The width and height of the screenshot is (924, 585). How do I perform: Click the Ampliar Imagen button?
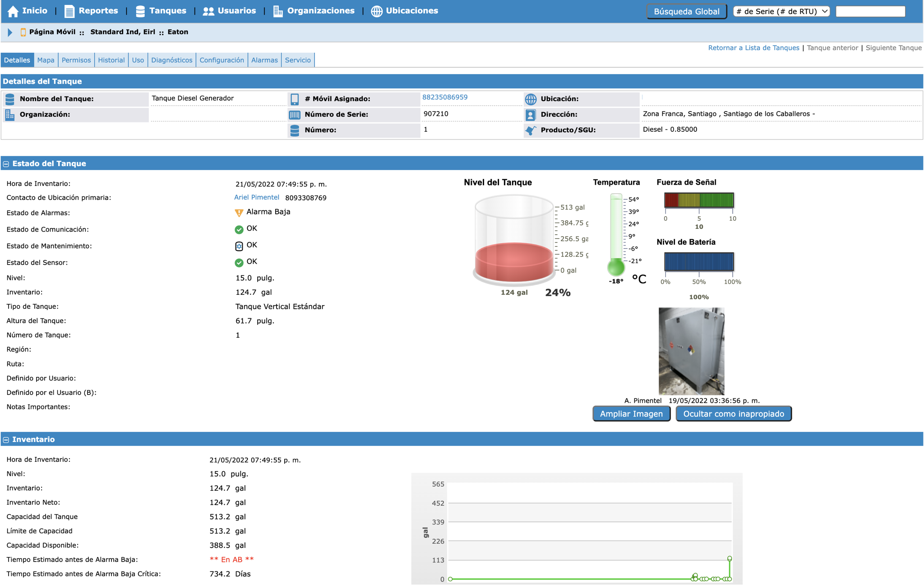pyautogui.click(x=631, y=414)
